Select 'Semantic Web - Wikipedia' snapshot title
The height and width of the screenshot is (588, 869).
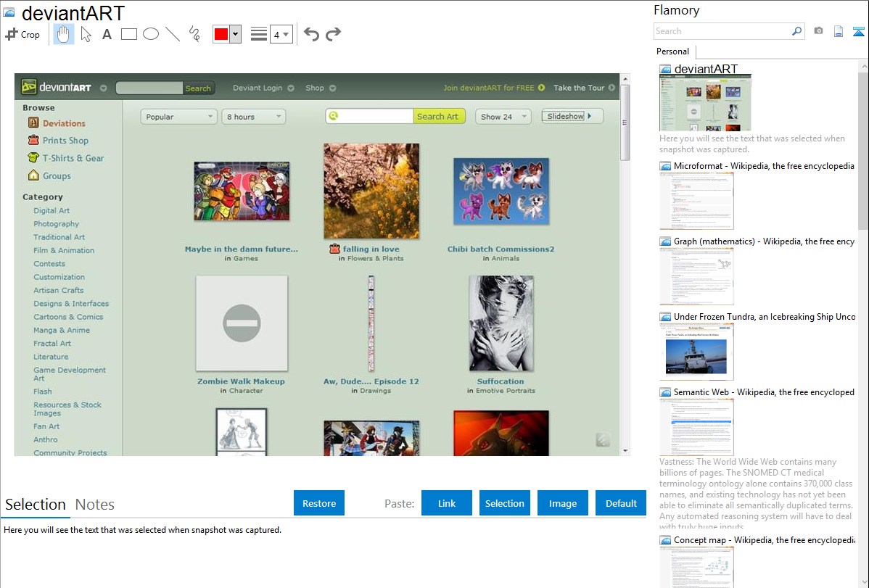point(764,392)
